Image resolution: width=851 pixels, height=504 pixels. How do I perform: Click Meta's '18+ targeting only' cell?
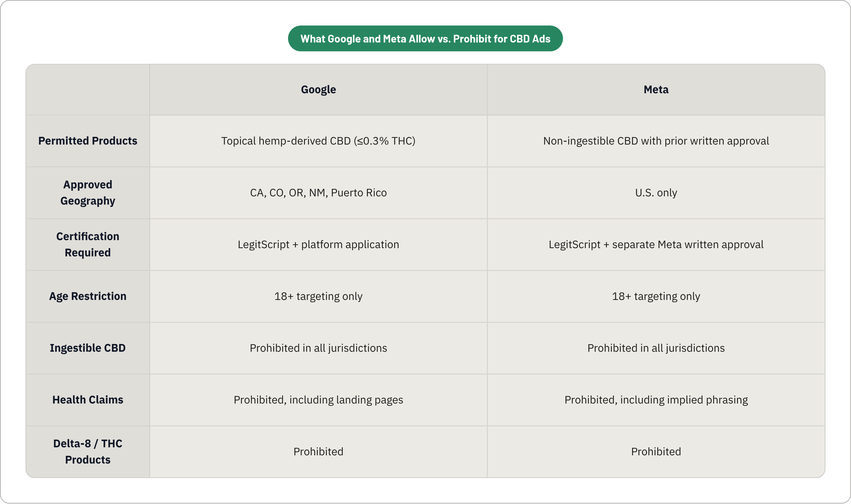[656, 296]
